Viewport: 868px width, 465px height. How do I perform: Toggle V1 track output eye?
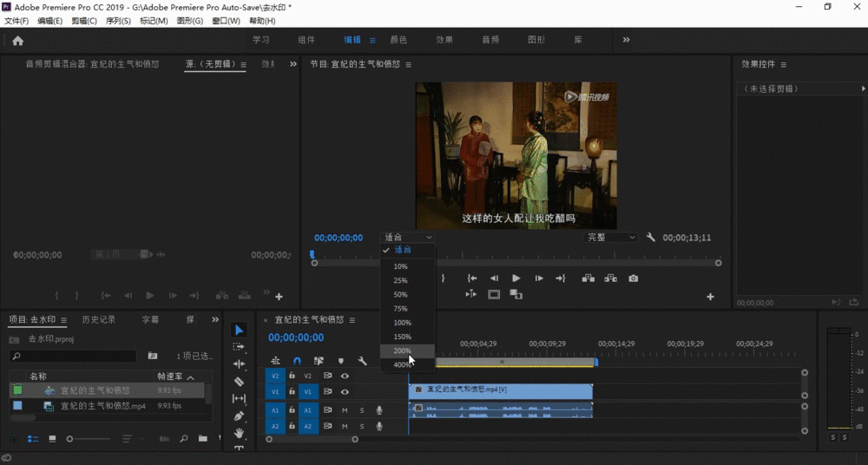pos(345,391)
